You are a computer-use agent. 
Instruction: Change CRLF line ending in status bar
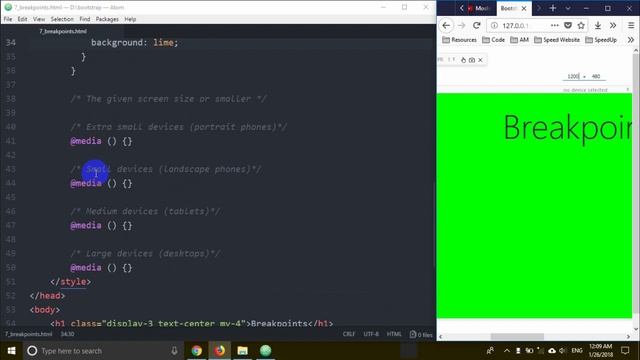pos(349,334)
